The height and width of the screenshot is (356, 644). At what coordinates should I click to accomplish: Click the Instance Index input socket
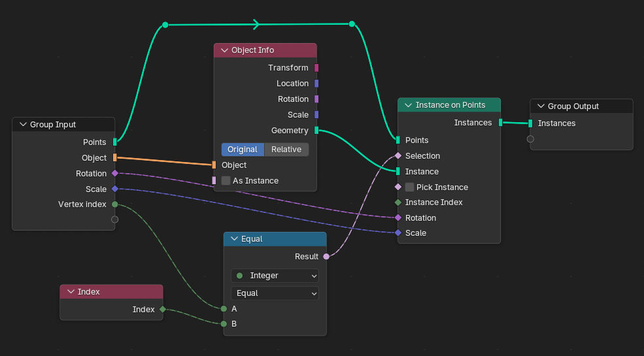pyautogui.click(x=398, y=202)
